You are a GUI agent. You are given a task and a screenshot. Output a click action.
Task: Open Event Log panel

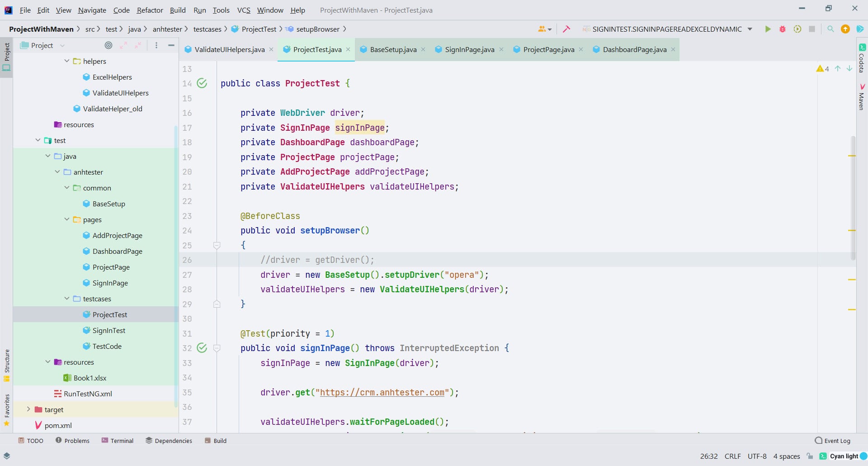click(x=832, y=441)
